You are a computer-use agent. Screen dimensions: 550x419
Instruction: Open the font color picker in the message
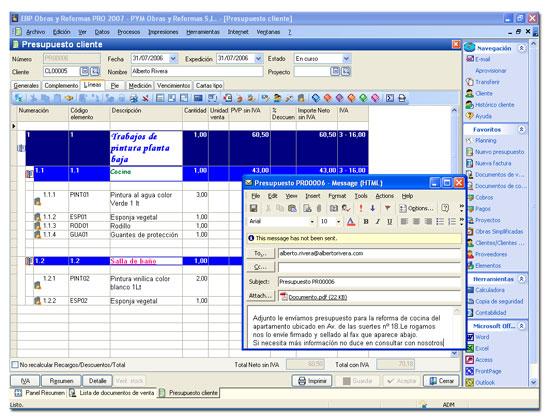(351, 222)
